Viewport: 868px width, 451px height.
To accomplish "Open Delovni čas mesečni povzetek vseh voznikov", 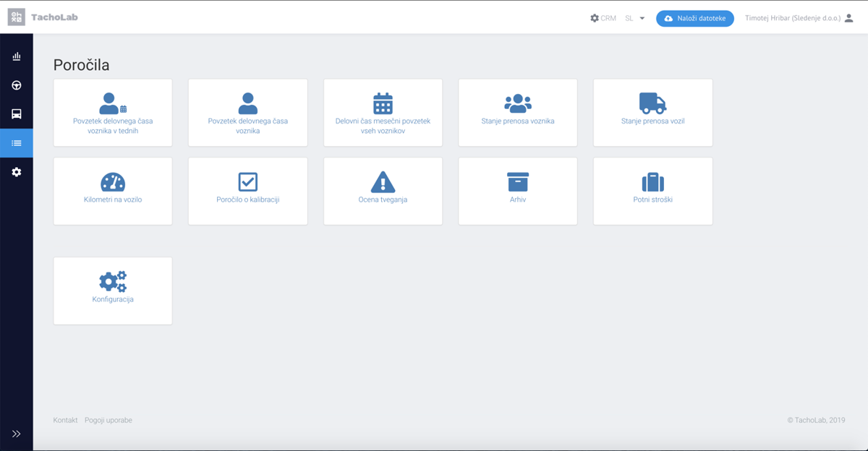I will (383, 126).
